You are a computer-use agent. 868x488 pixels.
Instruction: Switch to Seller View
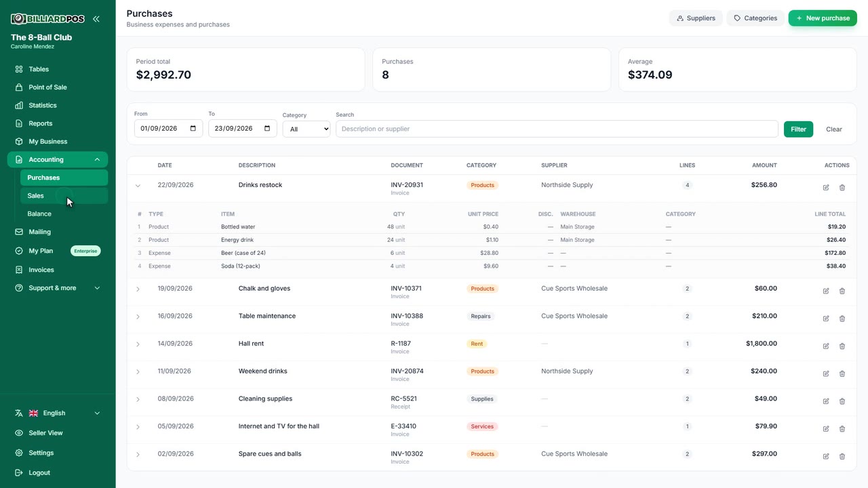58,433
